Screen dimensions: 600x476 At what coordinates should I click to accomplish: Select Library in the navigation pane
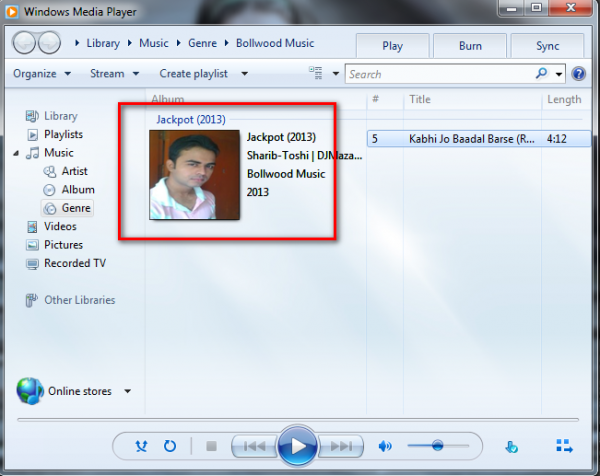(x=51, y=116)
